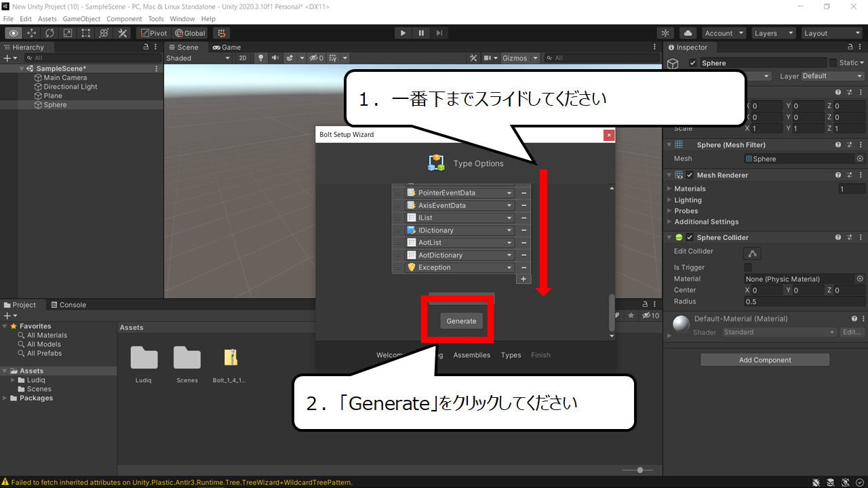Select the Move tool
Image resolution: width=868 pixels, height=488 pixels.
coord(32,33)
